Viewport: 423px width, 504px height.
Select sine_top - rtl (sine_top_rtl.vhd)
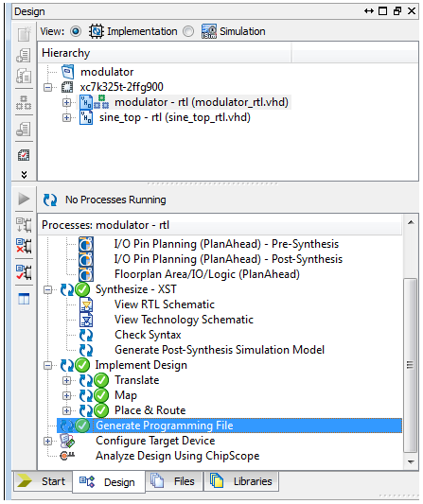pyautogui.click(x=175, y=117)
